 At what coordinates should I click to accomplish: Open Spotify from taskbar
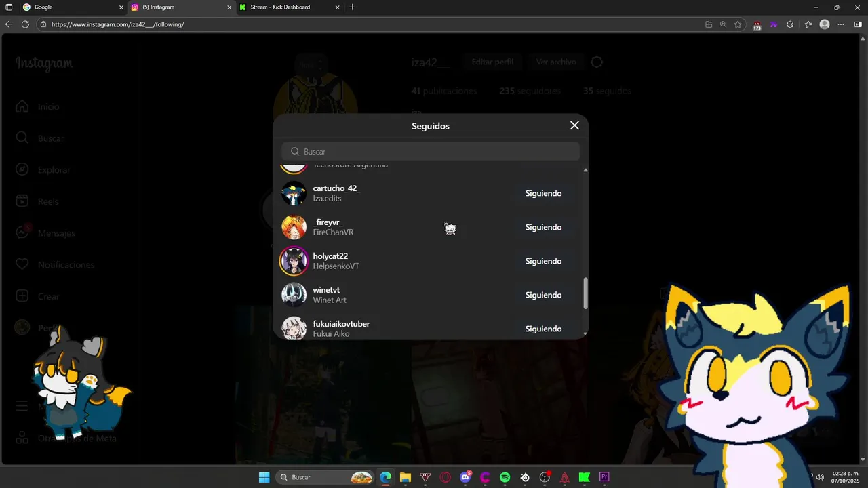click(505, 477)
